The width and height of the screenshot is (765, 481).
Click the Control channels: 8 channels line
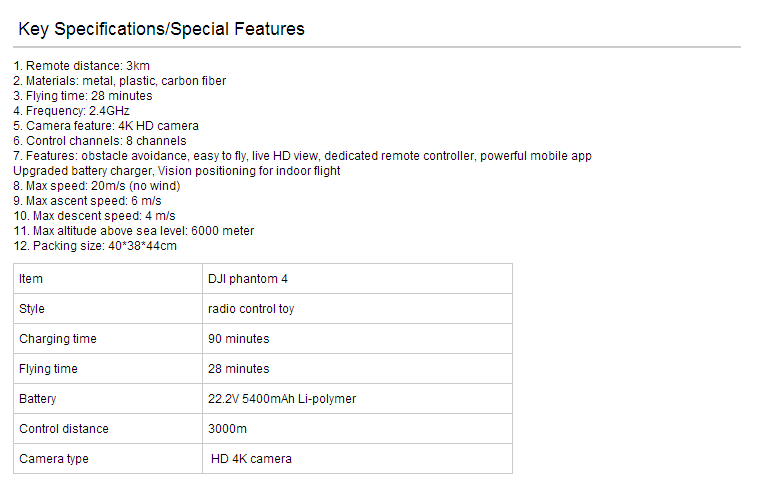click(100, 141)
